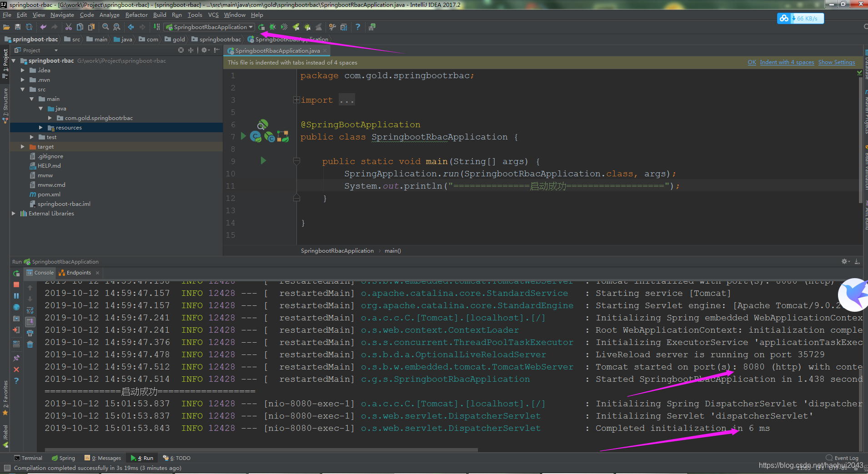Open the Spring tool window
The width and height of the screenshot is (868, 474).
coord(63,458)
